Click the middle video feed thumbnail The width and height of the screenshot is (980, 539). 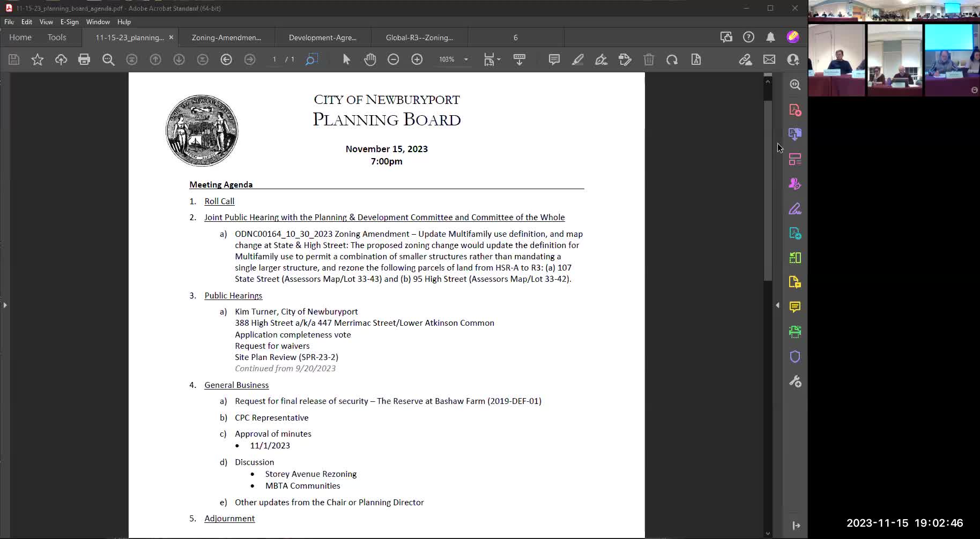tap(895, 60)
